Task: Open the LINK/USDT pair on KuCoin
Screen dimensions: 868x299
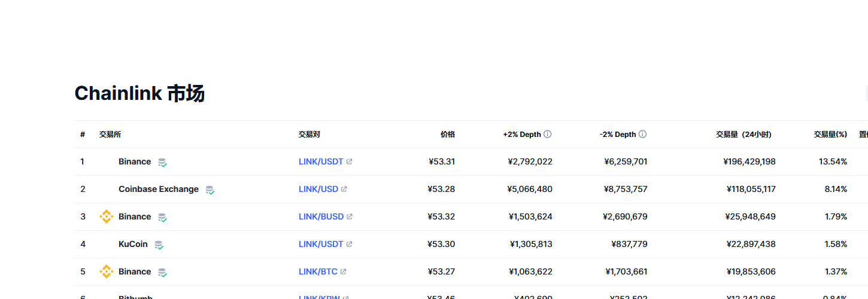Action: (x=321, y=244)
